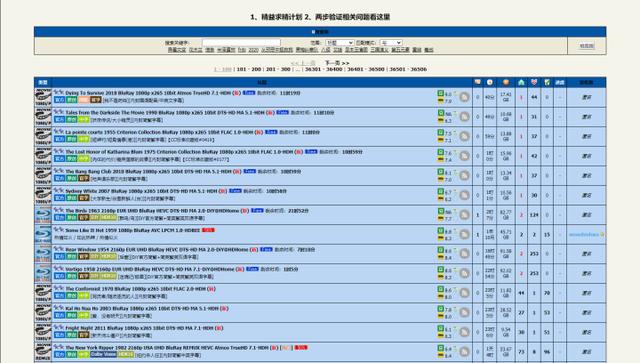This screenshot has width=640, height=363.
Task: Click the type column header
Action: point(43,82)
